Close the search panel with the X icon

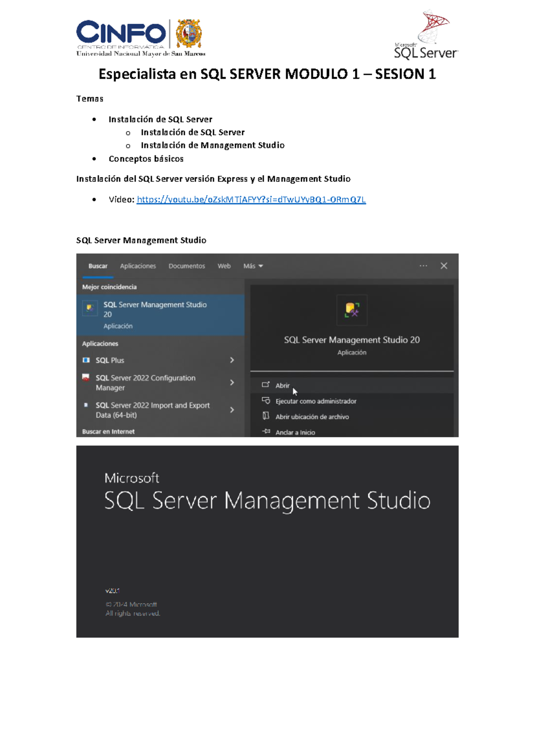[444, 266]
